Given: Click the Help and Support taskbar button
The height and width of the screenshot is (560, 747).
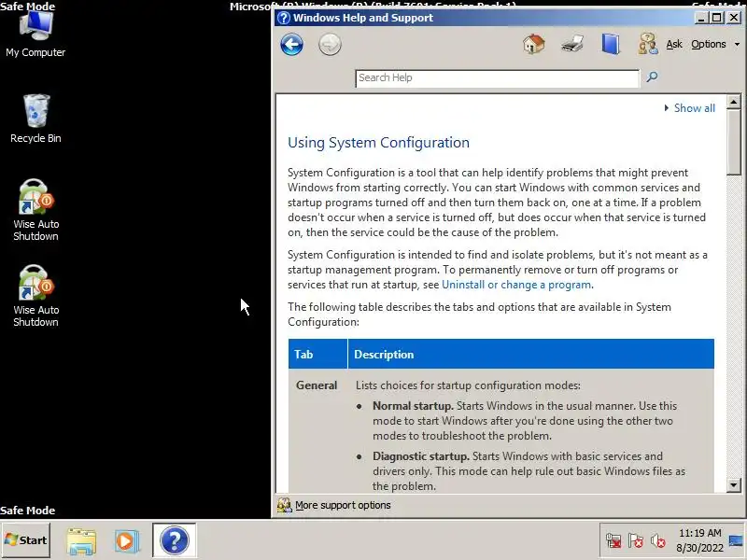Looking at the screenshot, I should (x=175, y=540).
